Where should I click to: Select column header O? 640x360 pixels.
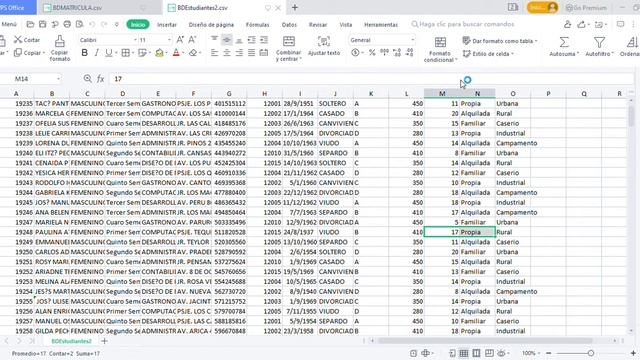tap(513, 93)
